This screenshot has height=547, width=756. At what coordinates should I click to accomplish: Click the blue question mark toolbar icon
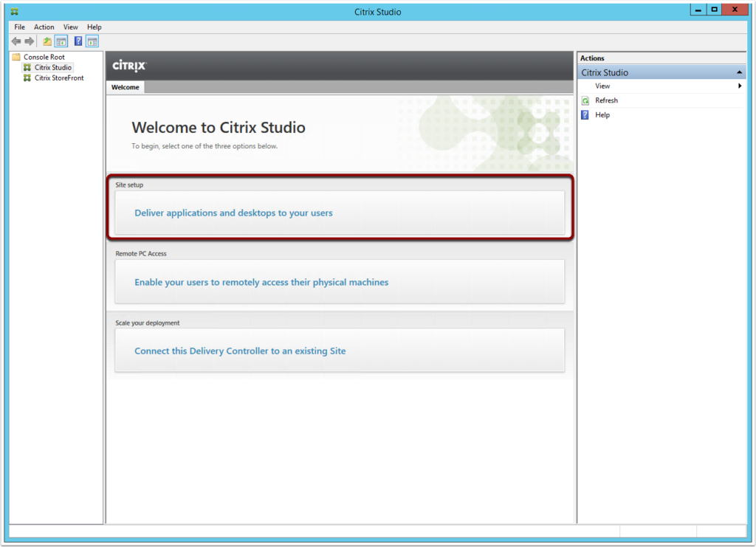pos(78,41)
